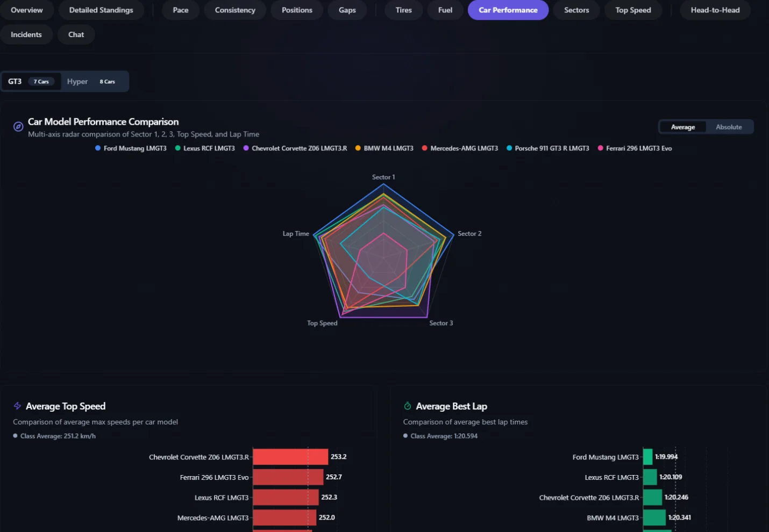The width and height of the screenshot is (769, 532).
Task: Toggle Lexus RCF LMGT3 legend swatch
Action: click(x=178, y=148)
